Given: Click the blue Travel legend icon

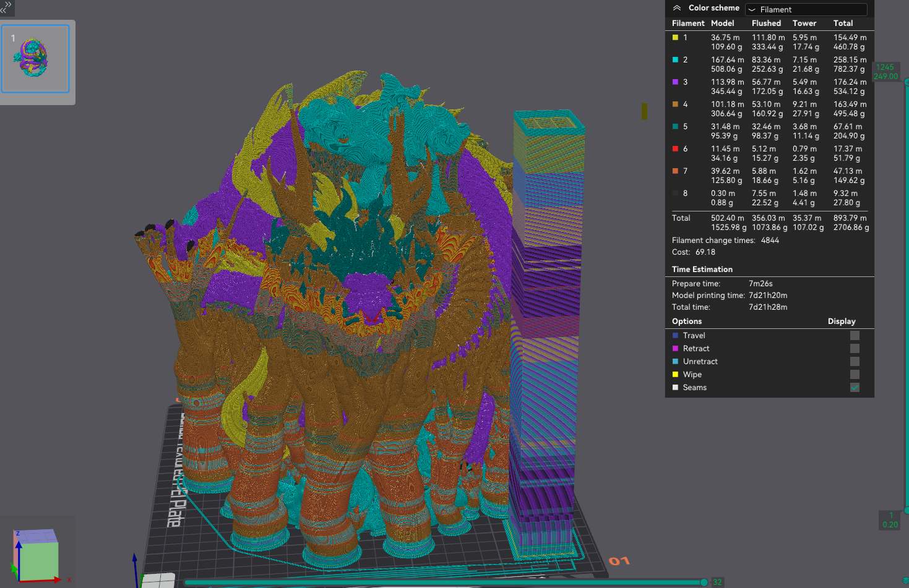Looking at the screenshot, I should coord(676,336).
